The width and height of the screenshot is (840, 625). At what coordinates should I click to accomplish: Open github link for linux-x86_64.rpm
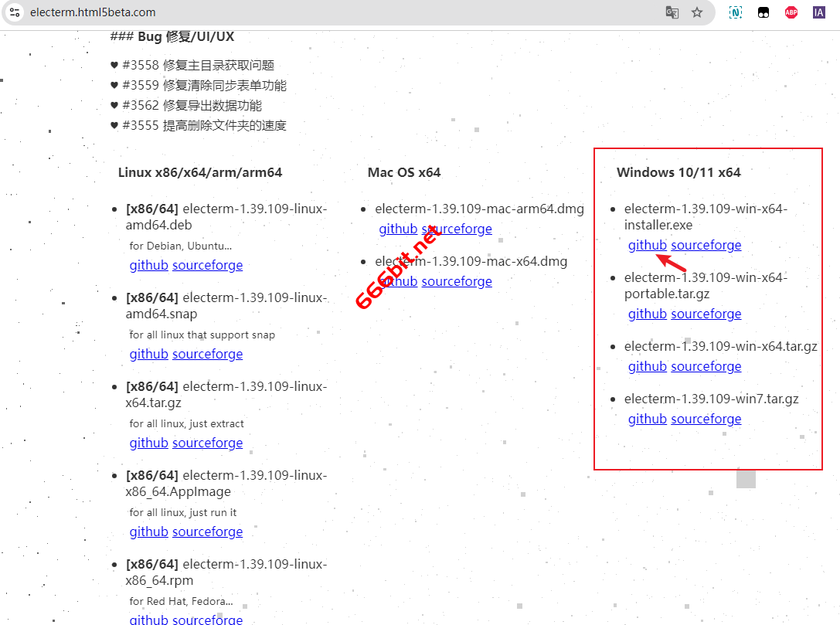(x=148, y=619)
